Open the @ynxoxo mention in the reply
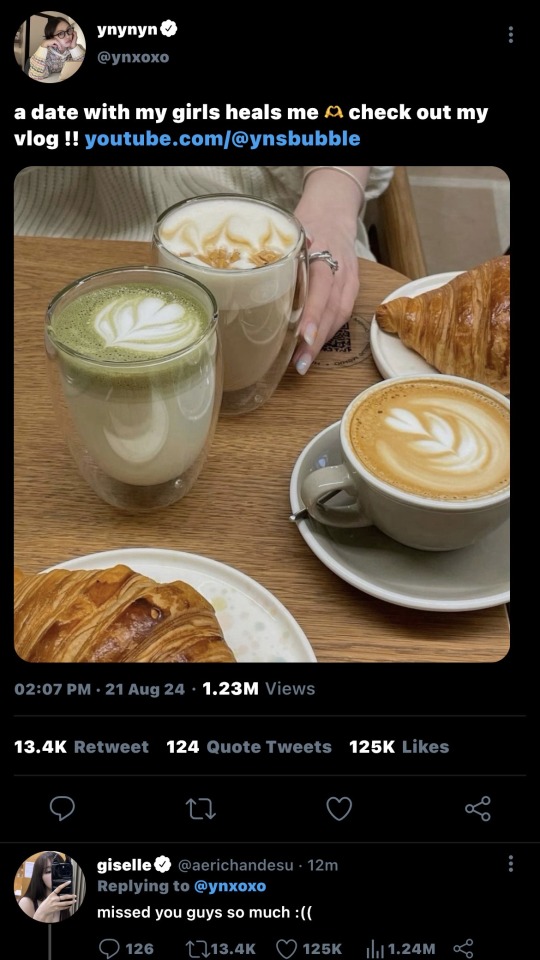Image resolution: width=540 pixels, height=960 pixels. (230, 886)
